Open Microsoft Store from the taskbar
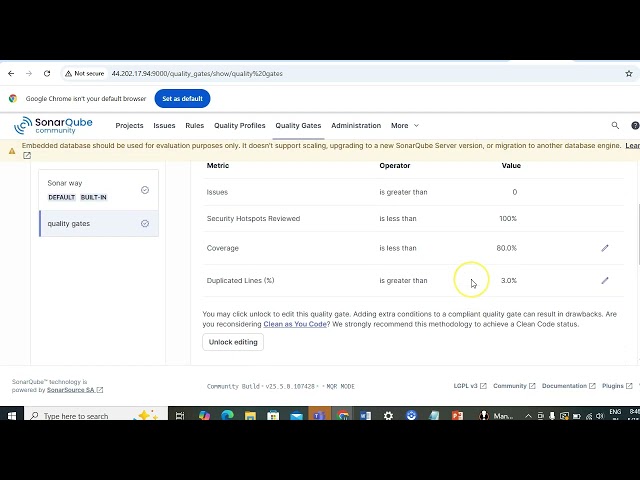The image size is (640, 480). pyautogui.click(x=273, y=416)
